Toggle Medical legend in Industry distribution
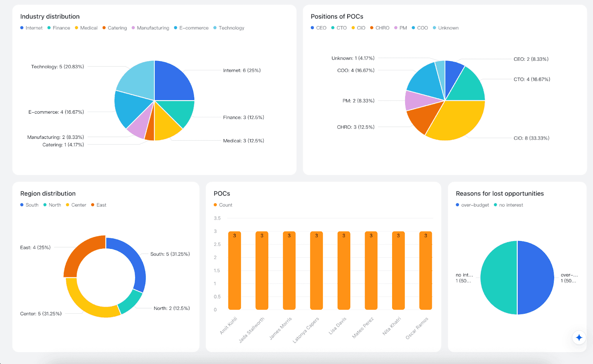 [86, 28]
